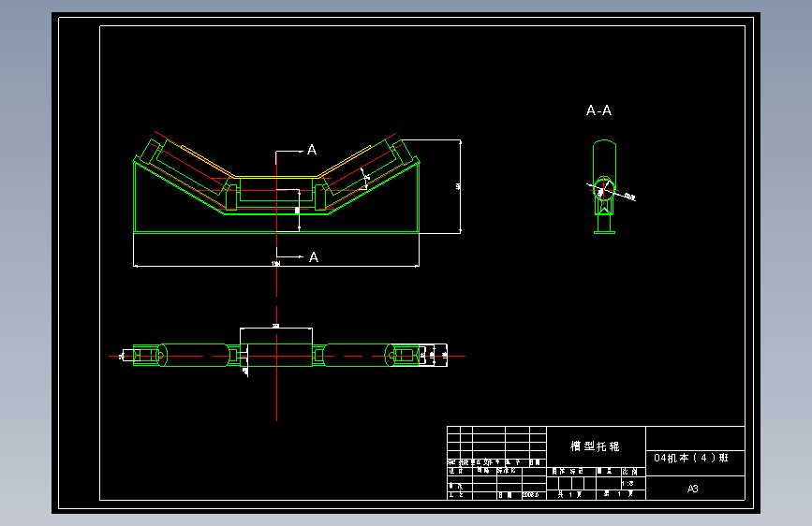Click the class text '04机本(4)班'
The image size is (812, 526).
pyautogui.click(x=691, y=458)
